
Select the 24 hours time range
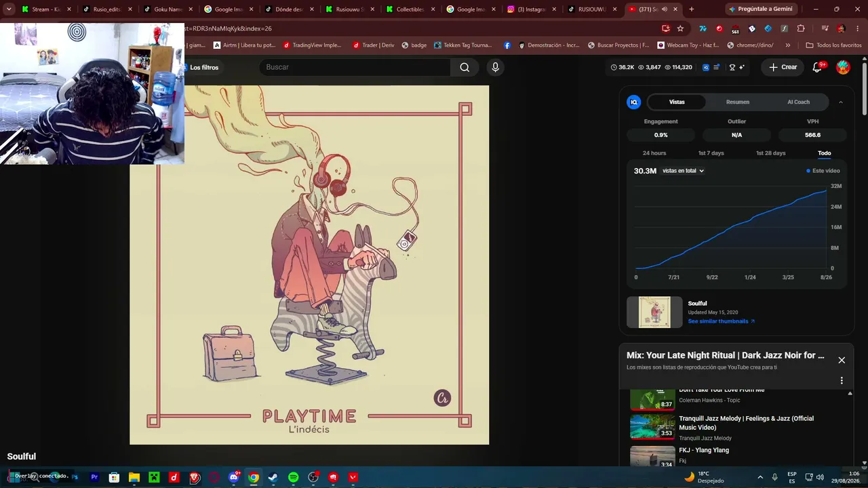[x=654, y=153]
